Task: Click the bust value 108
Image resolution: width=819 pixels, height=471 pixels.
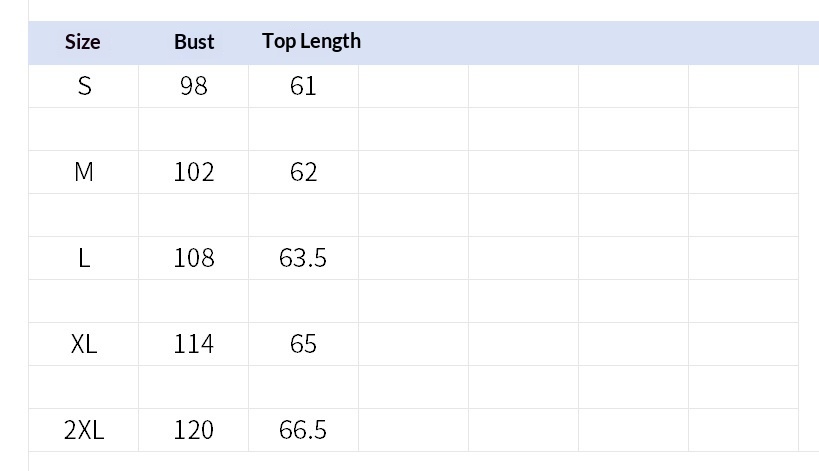Action: pos(194,258)
